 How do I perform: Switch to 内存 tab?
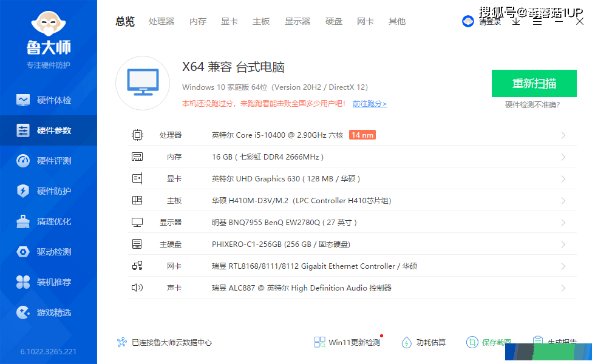198,22
